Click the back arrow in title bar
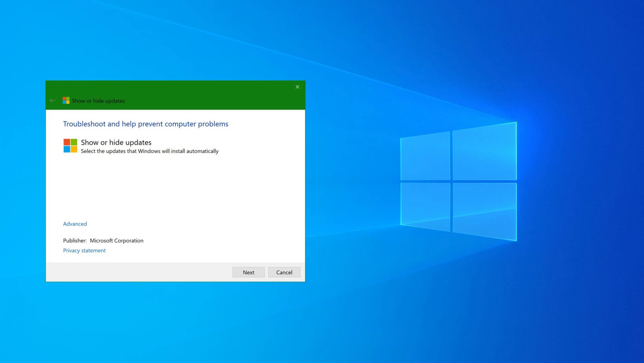The image size is (644, 363). click(53, 100)
